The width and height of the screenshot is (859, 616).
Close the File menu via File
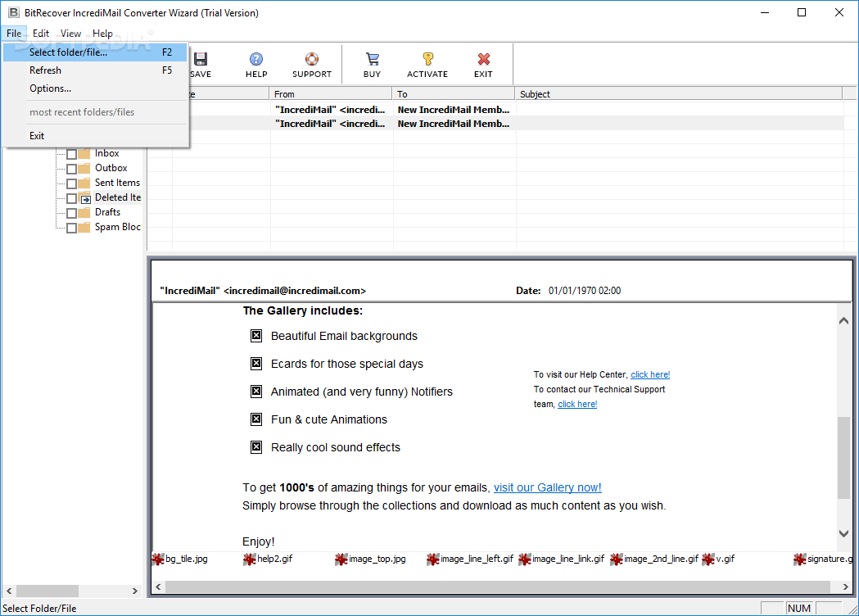[14, 34]
